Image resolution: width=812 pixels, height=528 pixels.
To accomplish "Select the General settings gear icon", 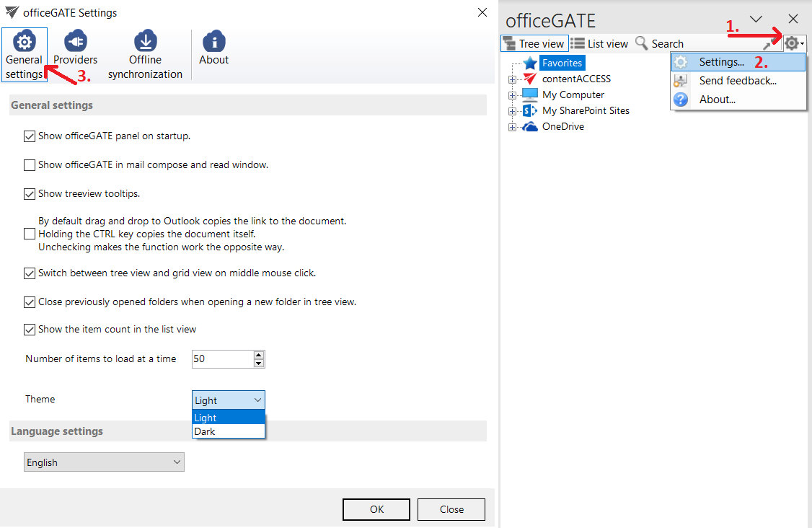I will 24,41.
